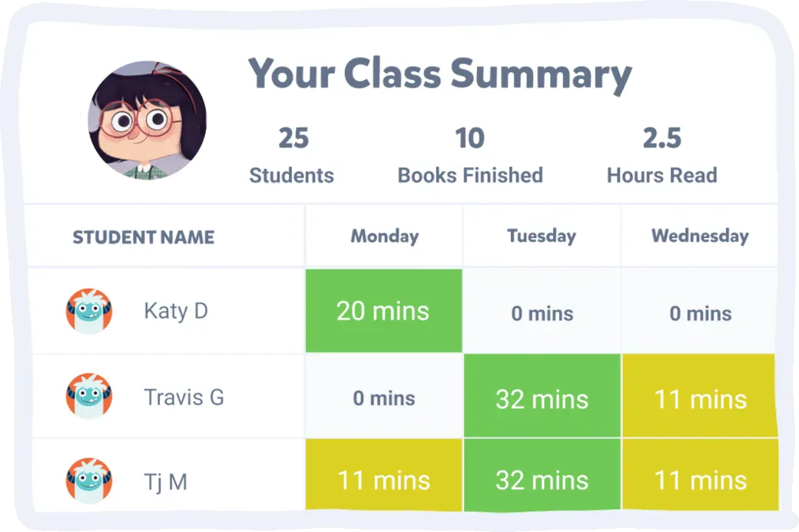This screenshot has height=532, width=799.
Task: Select the Wednesday column header
Action: pyautogui.click(x=700, y=236)
